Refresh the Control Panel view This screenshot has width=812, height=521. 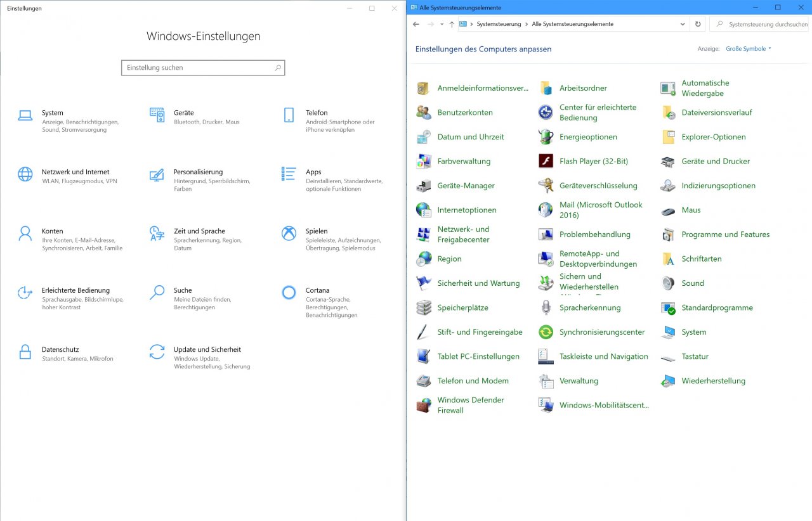click(x=698, y=24)
